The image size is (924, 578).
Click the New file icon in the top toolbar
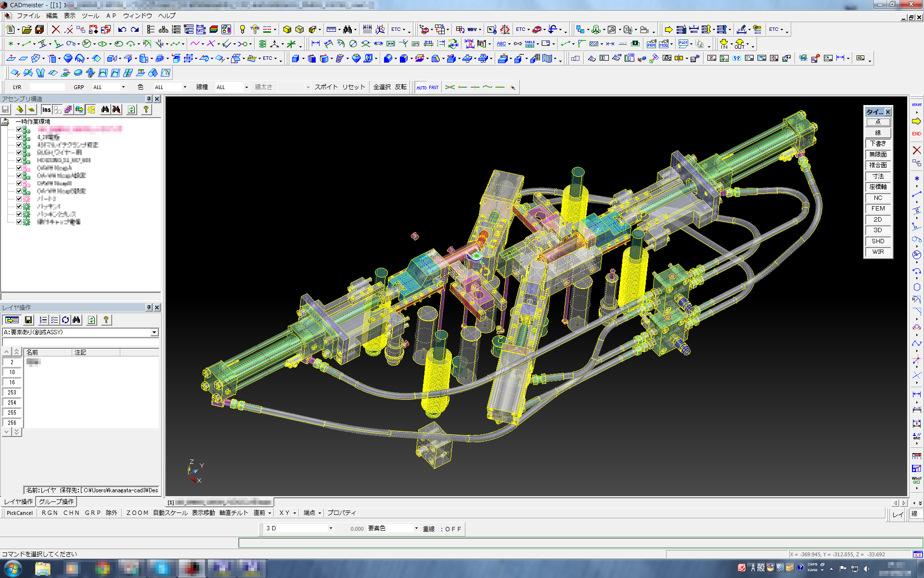pos(10,29)
